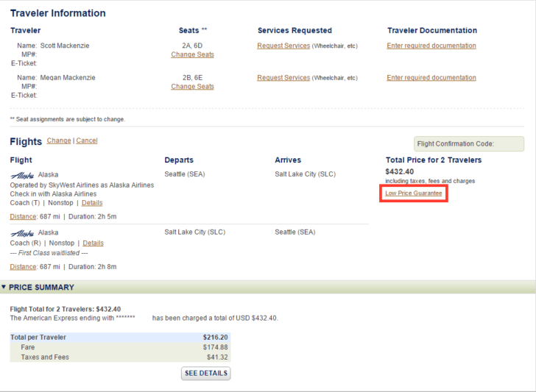Click the Flight Confirmation Code box
This screenshot has height=392, width=536.
pyautogui.click(x=469, y=143)
